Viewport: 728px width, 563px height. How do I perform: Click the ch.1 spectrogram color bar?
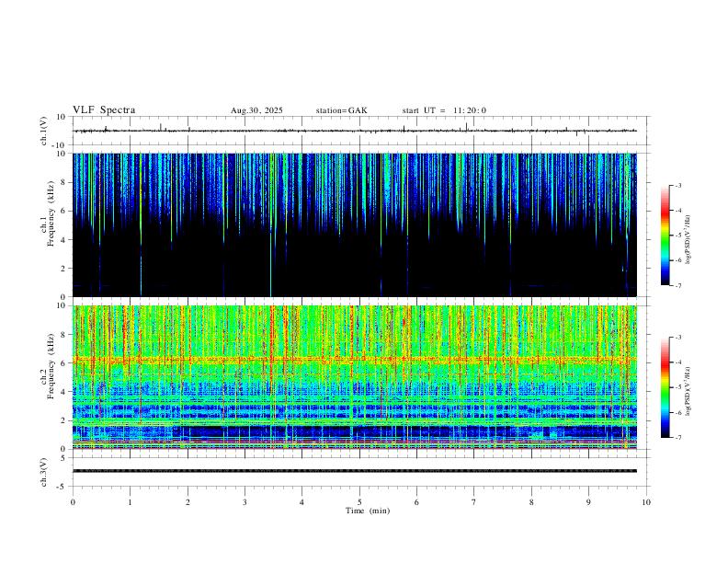(x=665, y=236)
